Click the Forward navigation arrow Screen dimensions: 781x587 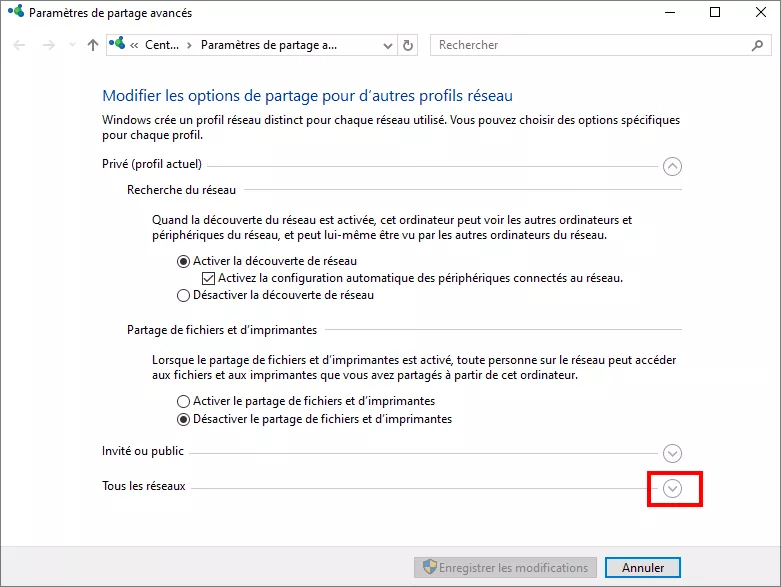47,45
